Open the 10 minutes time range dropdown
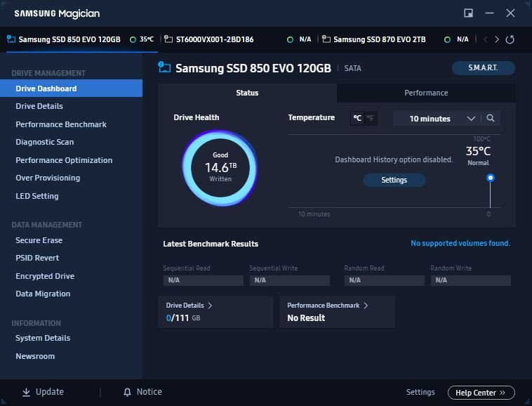The height and width of the screenshot is (406, 532). coord(437,119)
